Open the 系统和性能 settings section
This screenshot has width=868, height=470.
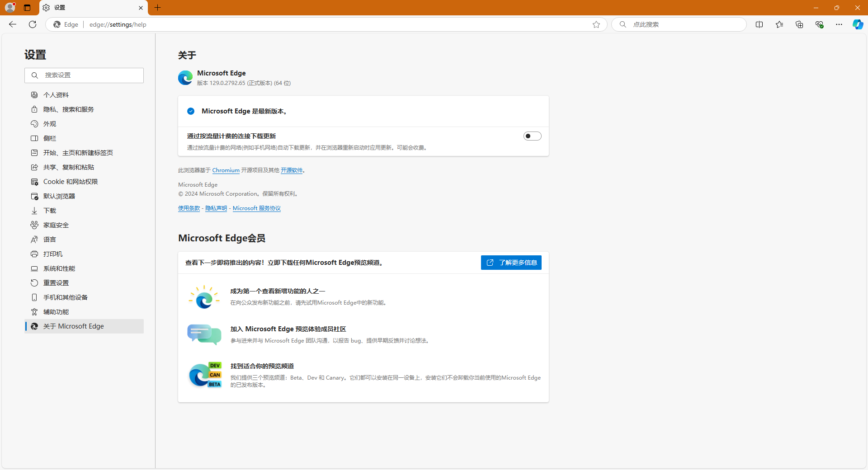point(84,268)
